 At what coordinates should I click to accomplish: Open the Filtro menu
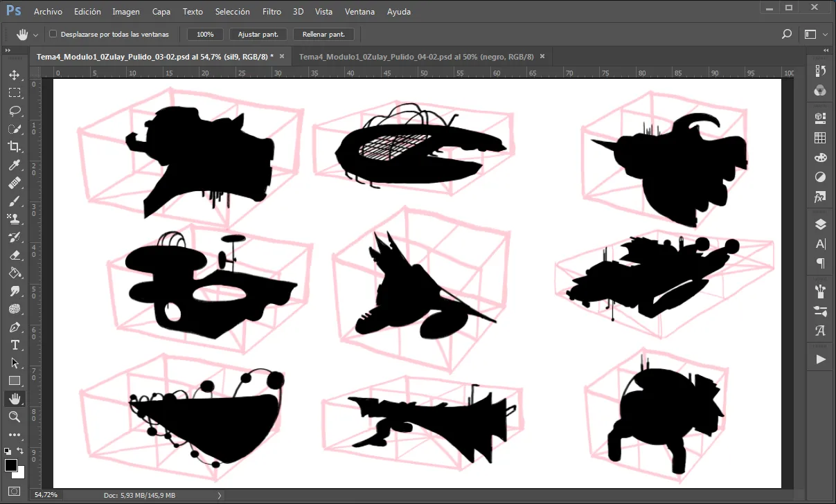[x=272, y=12]
